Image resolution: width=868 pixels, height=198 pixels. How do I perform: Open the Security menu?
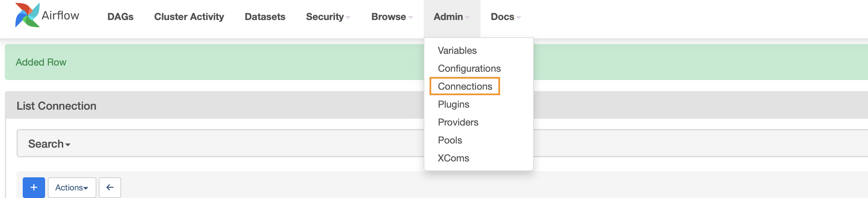[x=328, y=17]
